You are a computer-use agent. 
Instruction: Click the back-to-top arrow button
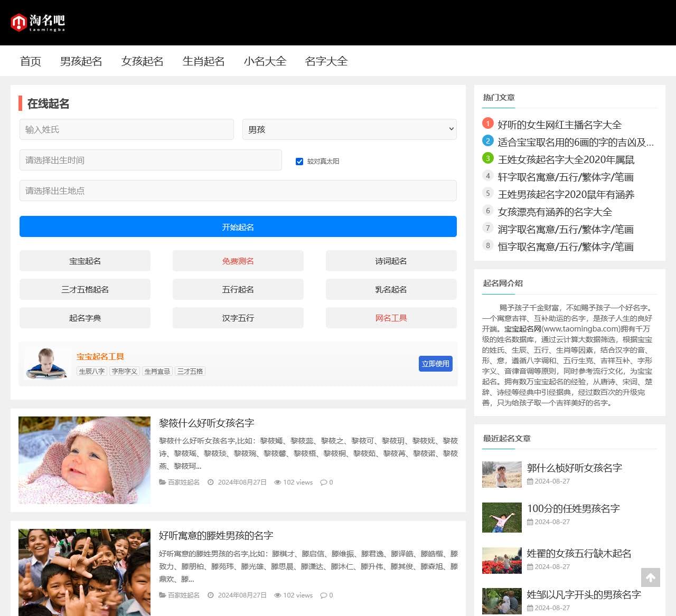pyautogui.click(x=651, y=577)
